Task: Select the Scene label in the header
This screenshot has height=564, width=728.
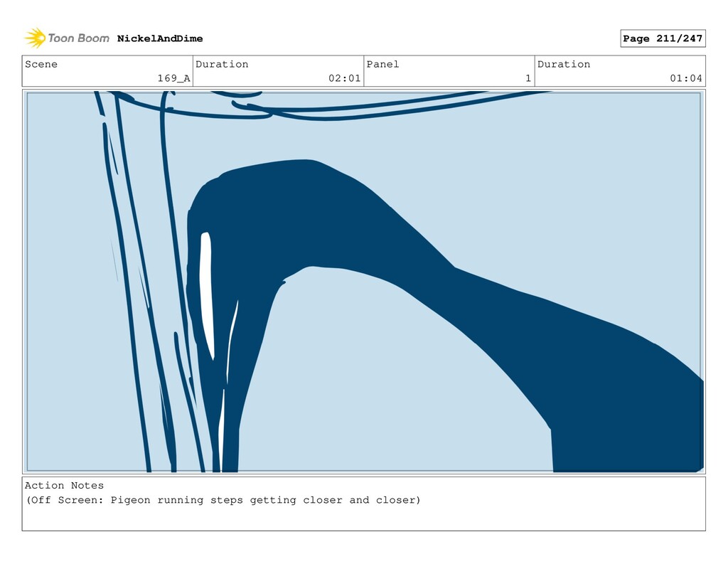Action: point(41,64)
